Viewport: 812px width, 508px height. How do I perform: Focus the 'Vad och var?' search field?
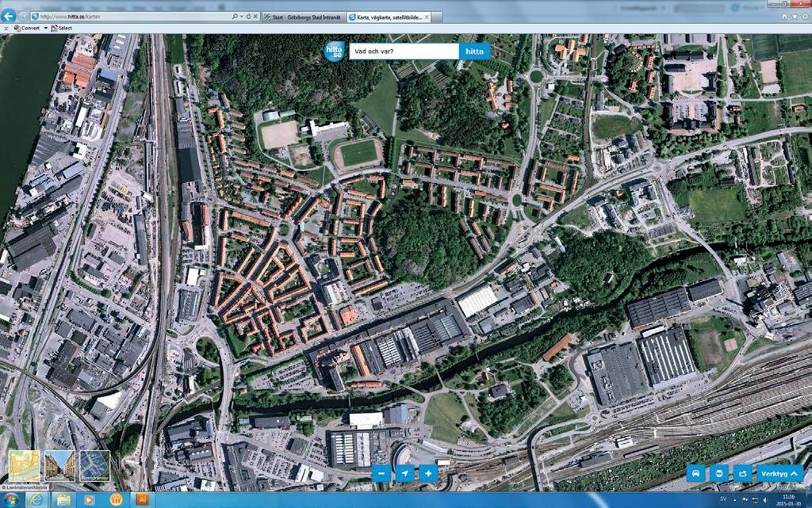click(x=404, y=52)
